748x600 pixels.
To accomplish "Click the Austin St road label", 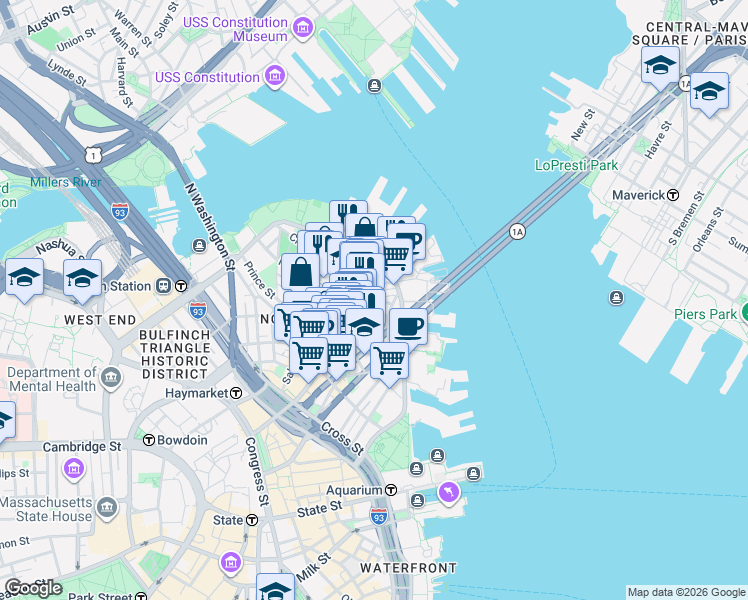I will [51, 20].
